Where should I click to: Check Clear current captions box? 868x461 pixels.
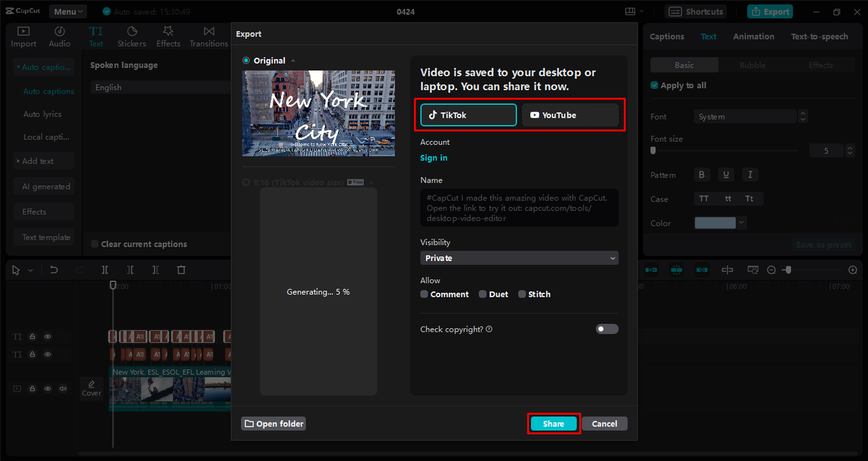[x=95, y=244]
